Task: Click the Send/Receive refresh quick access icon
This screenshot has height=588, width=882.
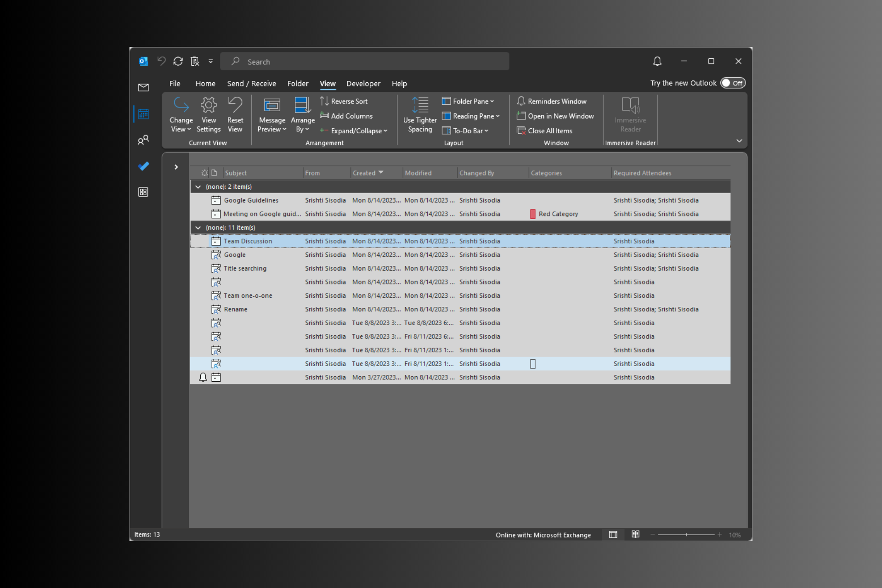Action: tap(178, 61)
